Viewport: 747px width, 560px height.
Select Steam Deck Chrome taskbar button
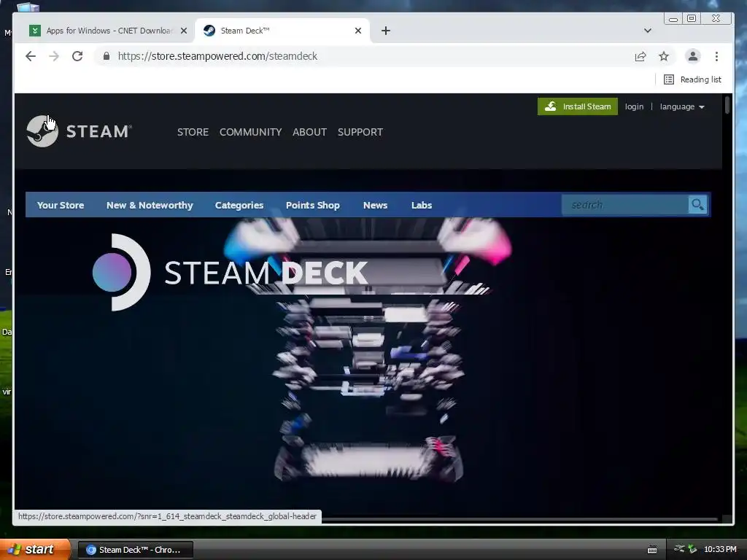point(135,550)
